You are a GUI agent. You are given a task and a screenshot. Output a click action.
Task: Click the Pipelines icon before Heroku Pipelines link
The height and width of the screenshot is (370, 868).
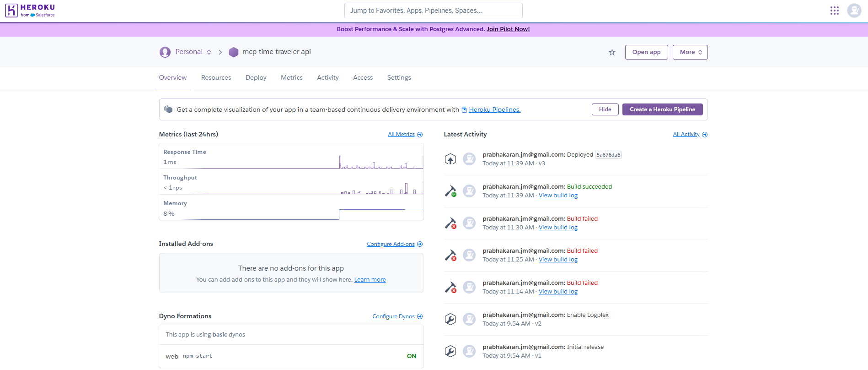click(x=464, y=109)
